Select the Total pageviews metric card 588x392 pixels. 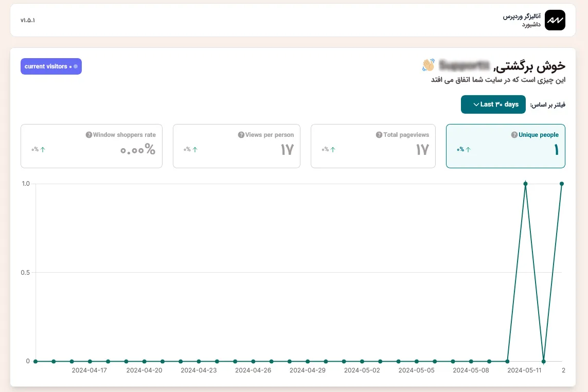tap(373, 146)
